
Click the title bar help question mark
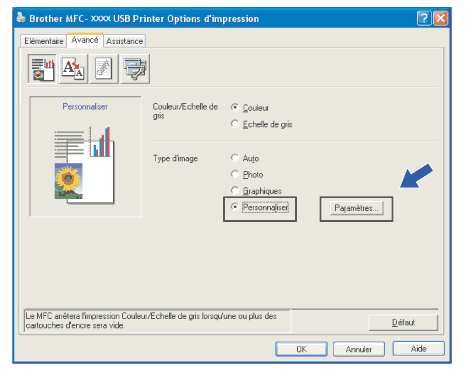click(x=424, y=18)
